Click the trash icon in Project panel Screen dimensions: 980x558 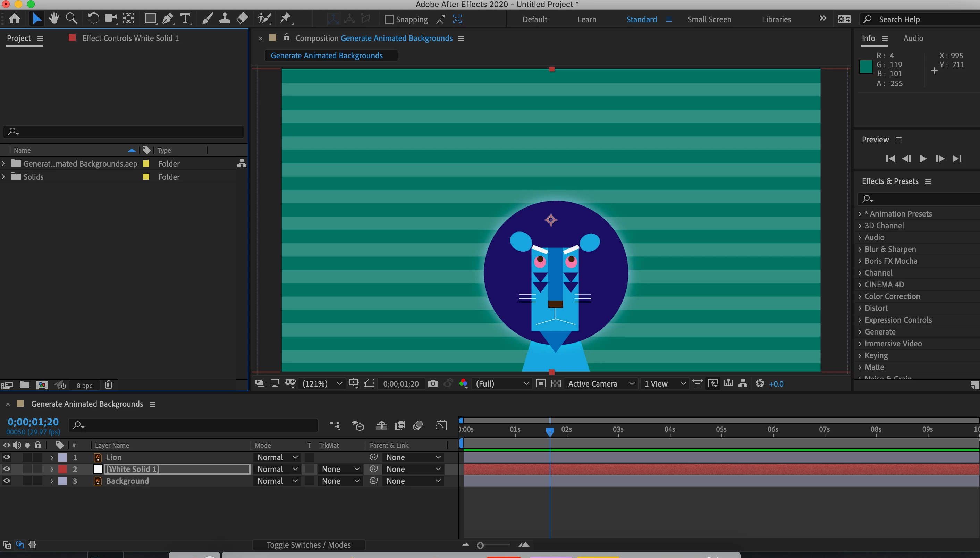tap(109, 385)
